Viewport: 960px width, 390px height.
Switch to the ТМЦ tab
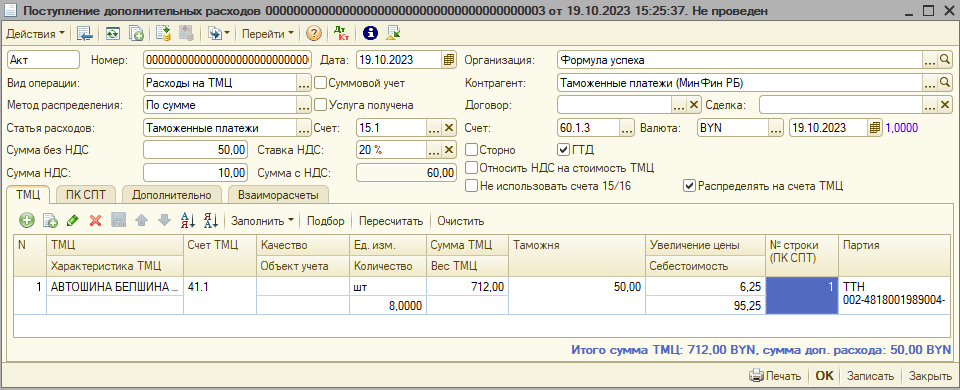click(x=28, y=194)
